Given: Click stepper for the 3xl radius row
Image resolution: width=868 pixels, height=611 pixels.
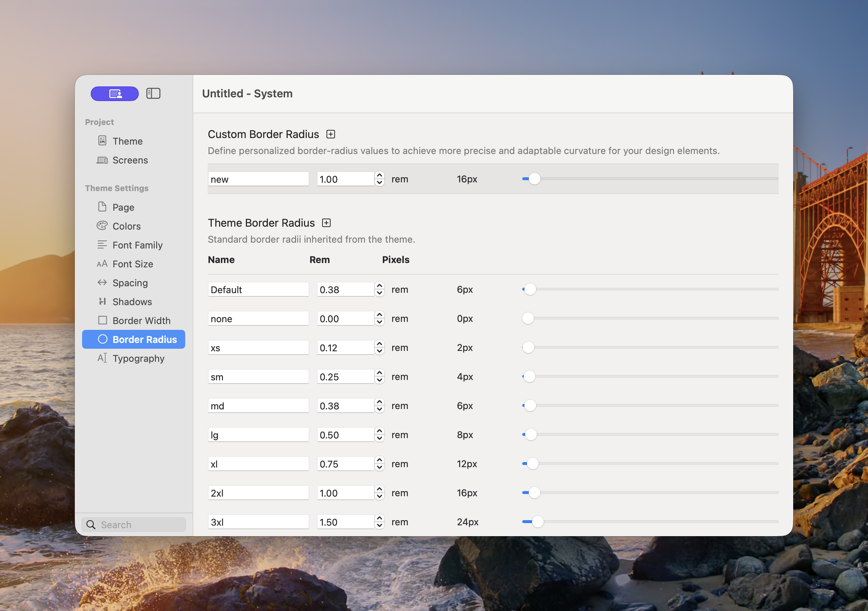Looking at the screenshot, I should click(380, 522).
